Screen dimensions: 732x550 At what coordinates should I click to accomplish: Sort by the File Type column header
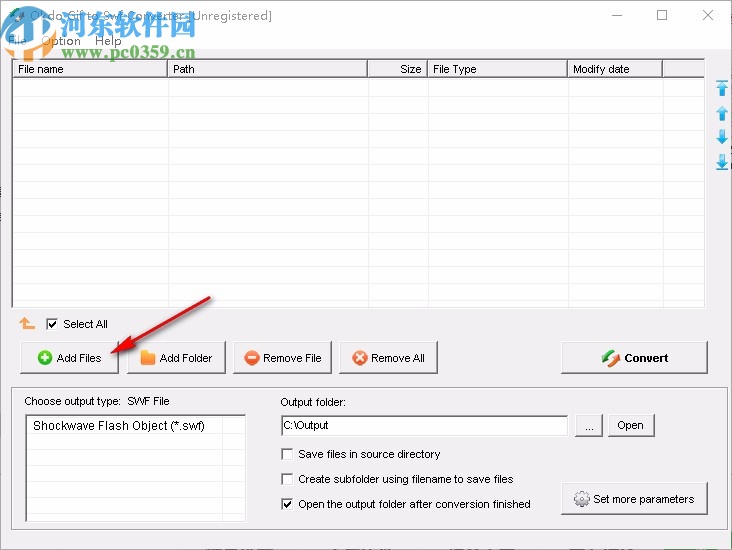click(498, 69)
